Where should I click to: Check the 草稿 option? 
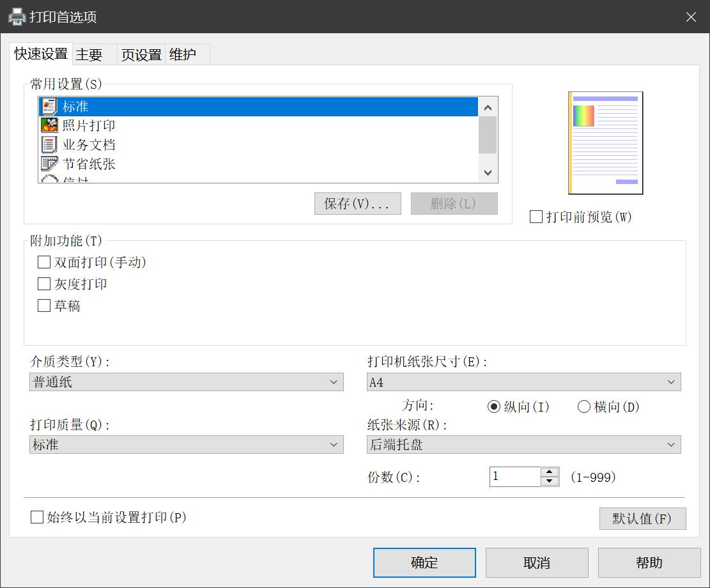[x=43, y=306]
